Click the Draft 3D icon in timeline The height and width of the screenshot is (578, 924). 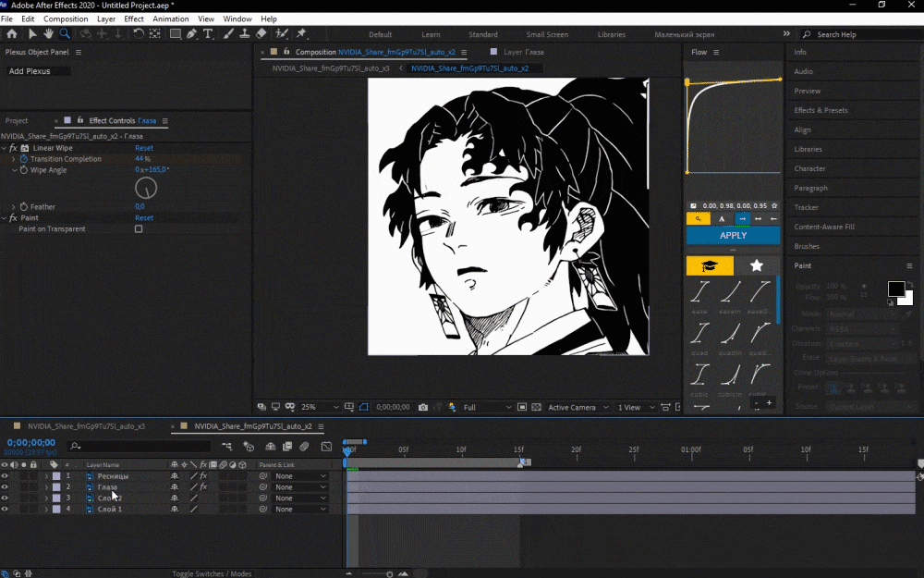point(249,447)
